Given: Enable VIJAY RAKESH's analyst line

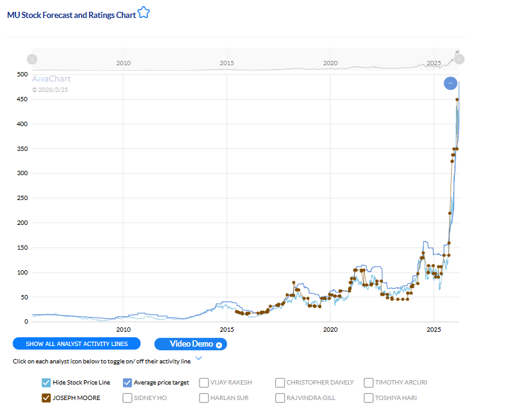Looking at the screenshot, I should [x=203, y=383].
